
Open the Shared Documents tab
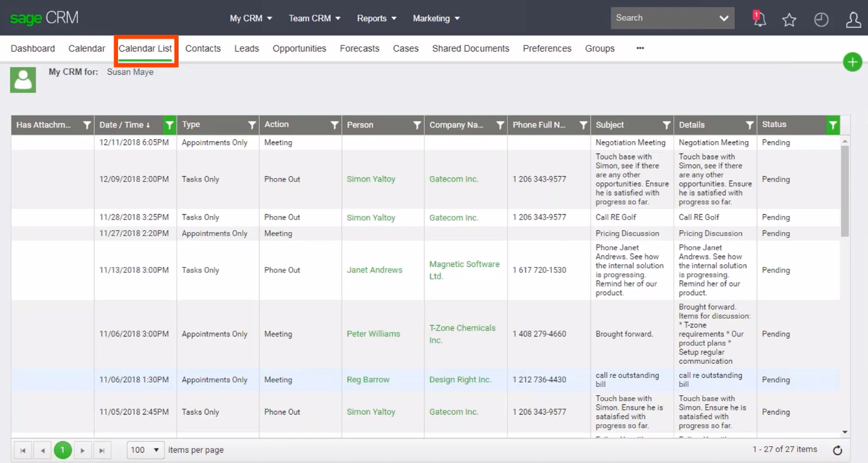pos(470,48)
